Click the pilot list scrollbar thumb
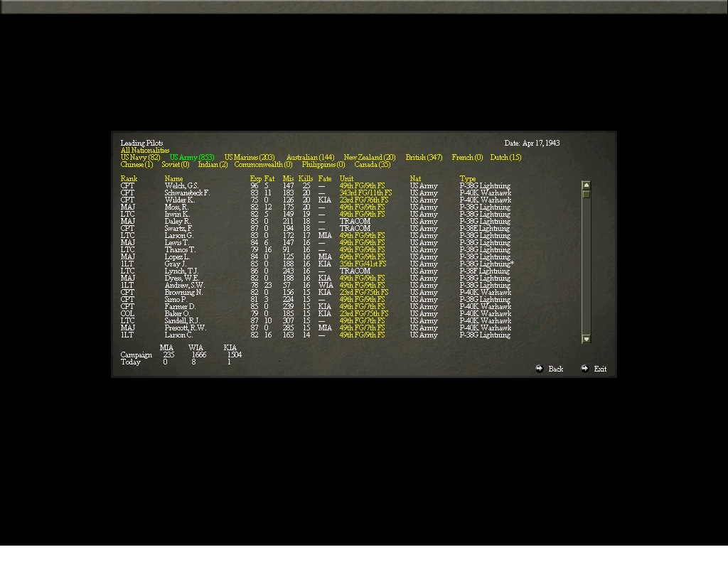 587,194
